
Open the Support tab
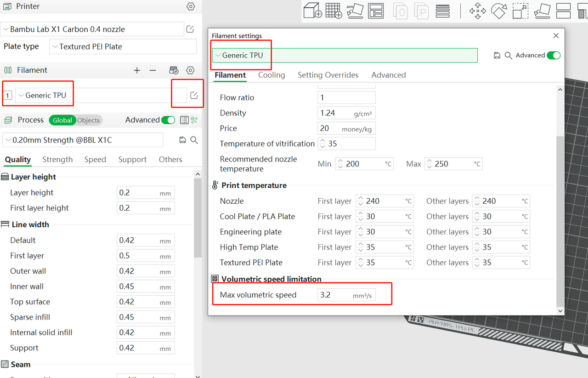132,160
